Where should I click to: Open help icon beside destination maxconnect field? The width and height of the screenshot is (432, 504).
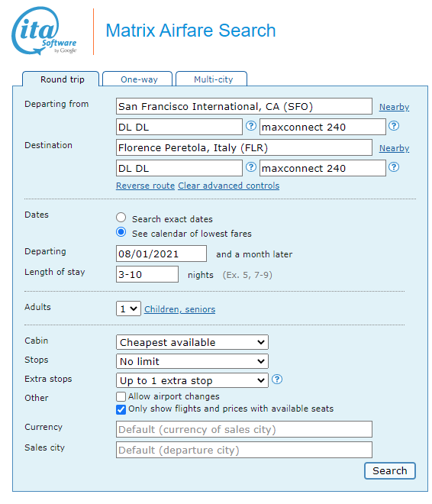[394, 167]
